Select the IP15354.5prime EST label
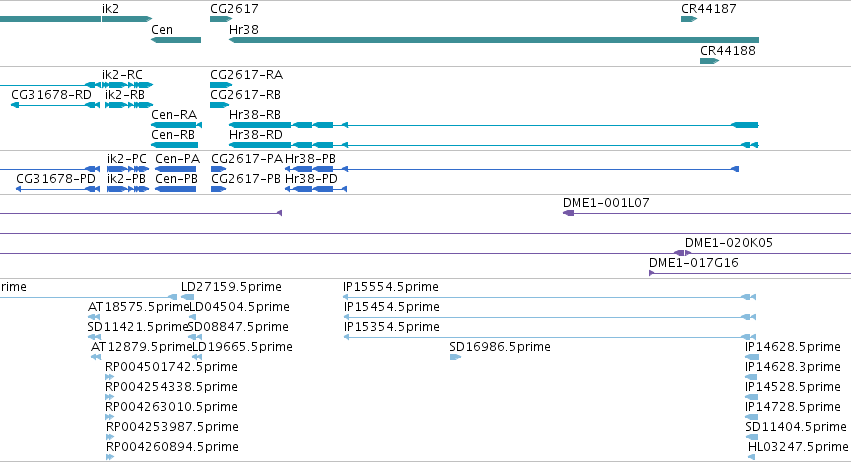 [391, 327]
